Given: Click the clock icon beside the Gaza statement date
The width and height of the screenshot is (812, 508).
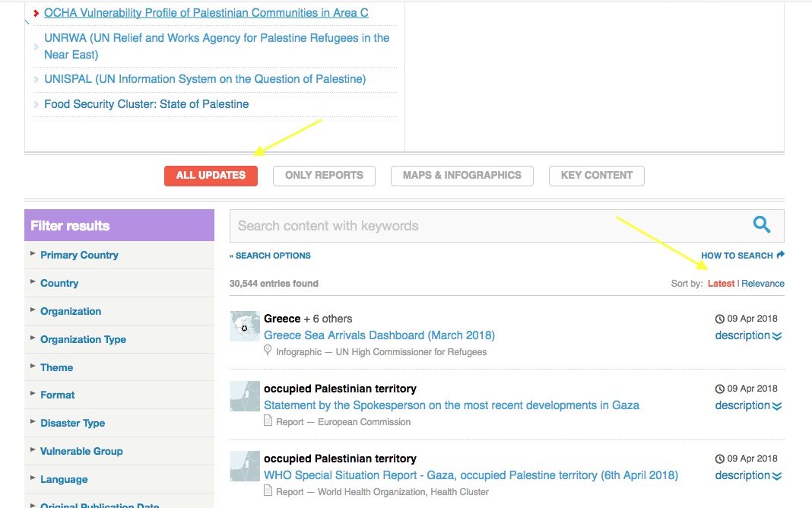Looking at the screenshot, I should click(x=720, y=389).
